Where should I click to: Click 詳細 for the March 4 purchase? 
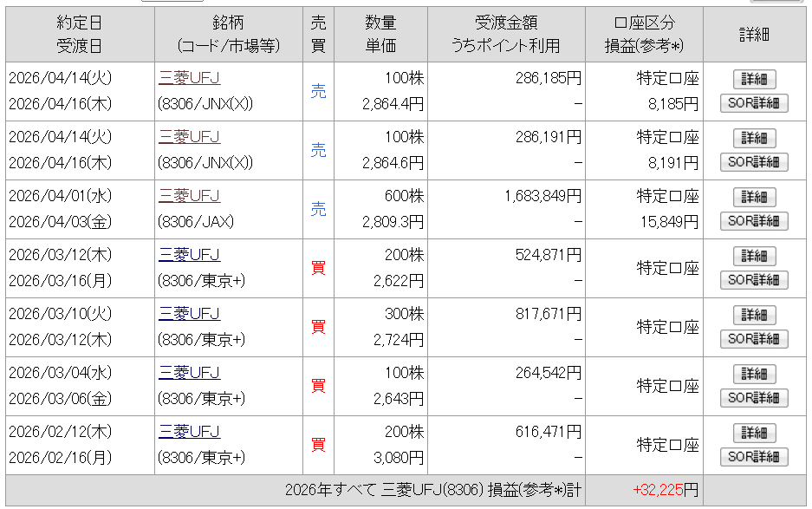tap(754, 375)
